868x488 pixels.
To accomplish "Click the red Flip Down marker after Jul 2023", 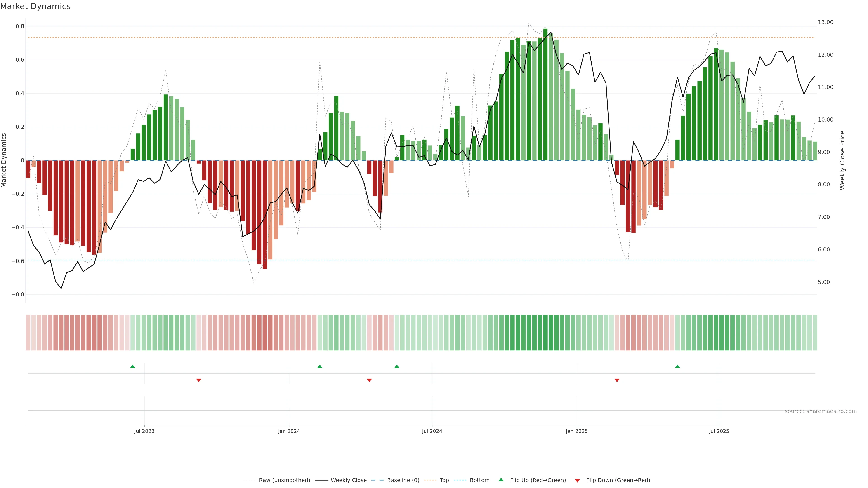I will point(199,380).
